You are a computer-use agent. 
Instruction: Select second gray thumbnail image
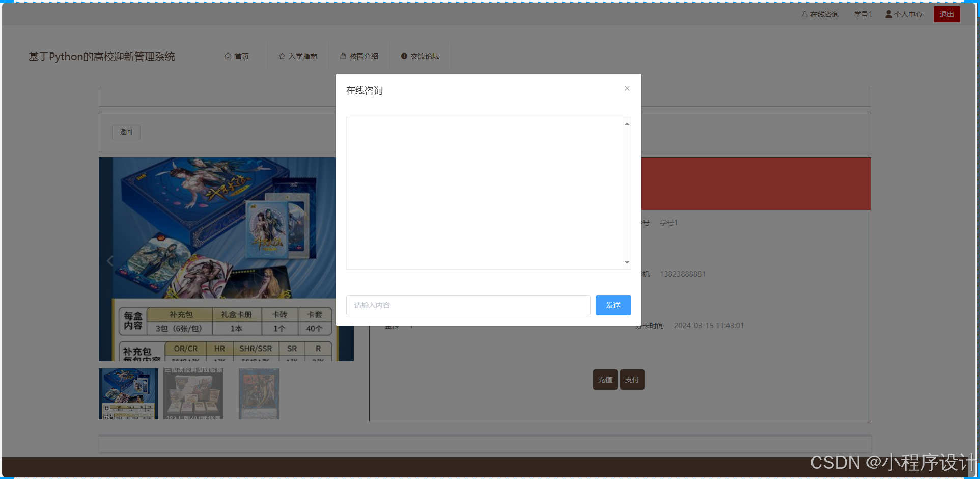click(x=193, y=394)
